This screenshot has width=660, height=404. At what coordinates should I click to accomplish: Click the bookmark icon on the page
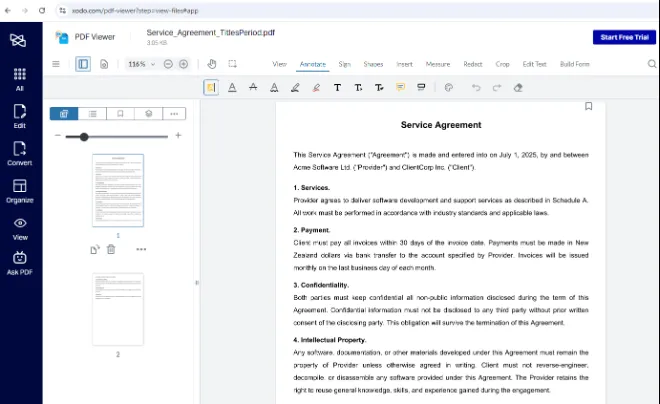[588, 106]
